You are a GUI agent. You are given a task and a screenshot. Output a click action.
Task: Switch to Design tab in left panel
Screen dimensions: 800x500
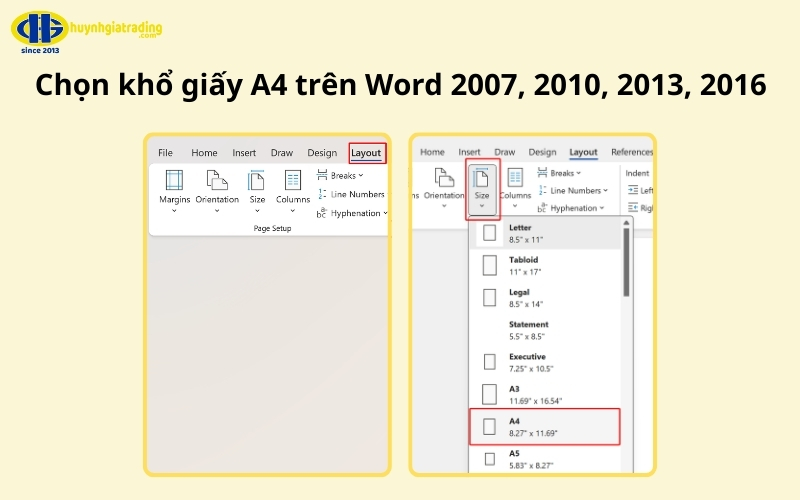coord(322,153)
